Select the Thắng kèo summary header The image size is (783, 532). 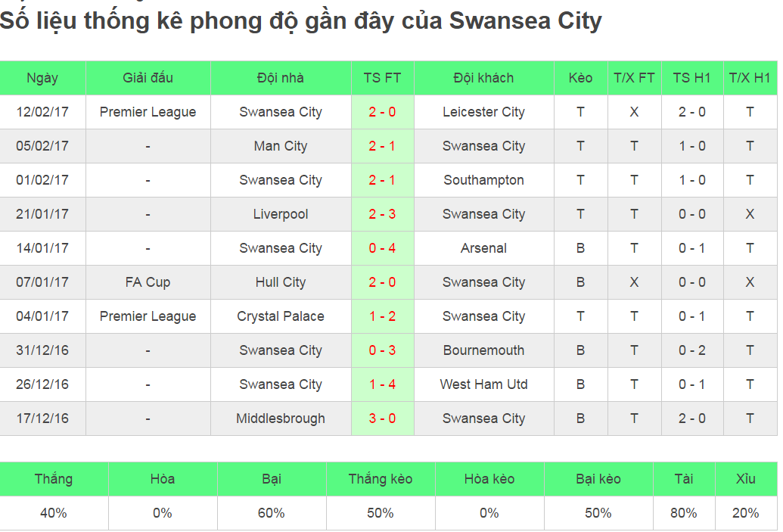pos(381,479)
